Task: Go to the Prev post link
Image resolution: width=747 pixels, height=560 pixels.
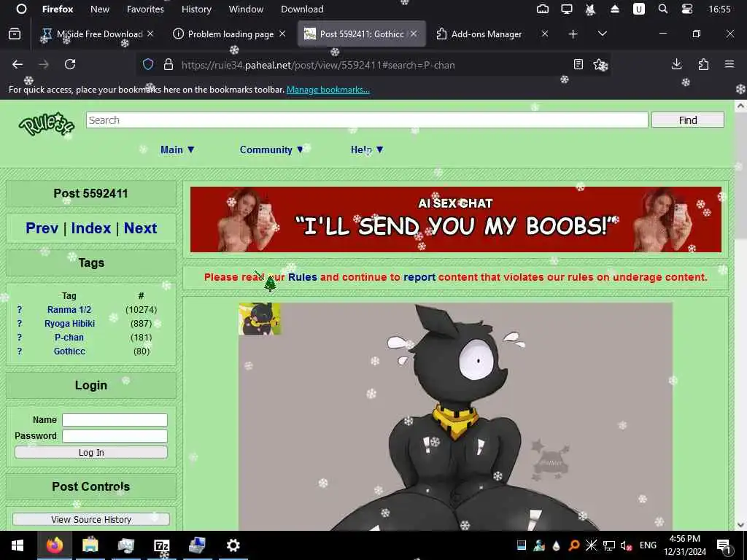Action: point(42,228)
